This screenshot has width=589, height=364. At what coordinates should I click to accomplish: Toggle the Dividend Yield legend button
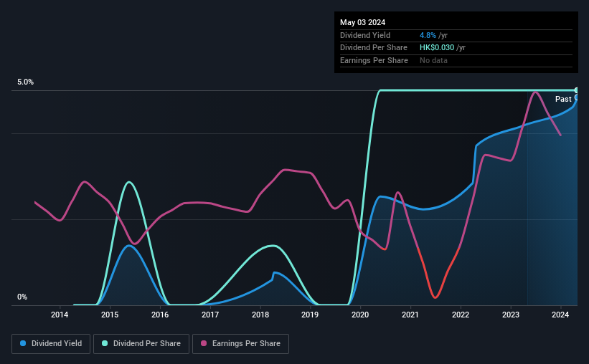pos(51,344)
